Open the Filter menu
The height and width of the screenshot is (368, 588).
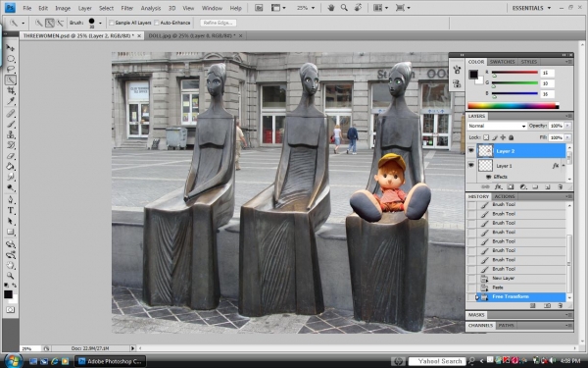pyautogui.click(x=126, y=8)
